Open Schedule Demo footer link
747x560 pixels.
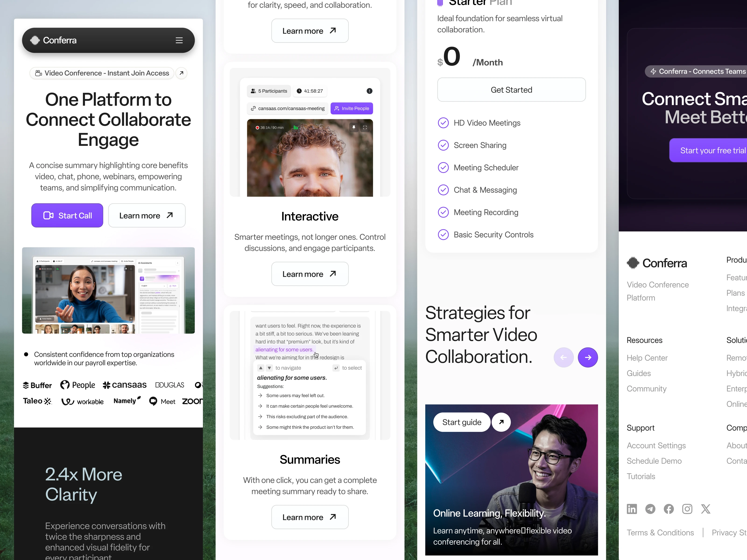point(654,461)
